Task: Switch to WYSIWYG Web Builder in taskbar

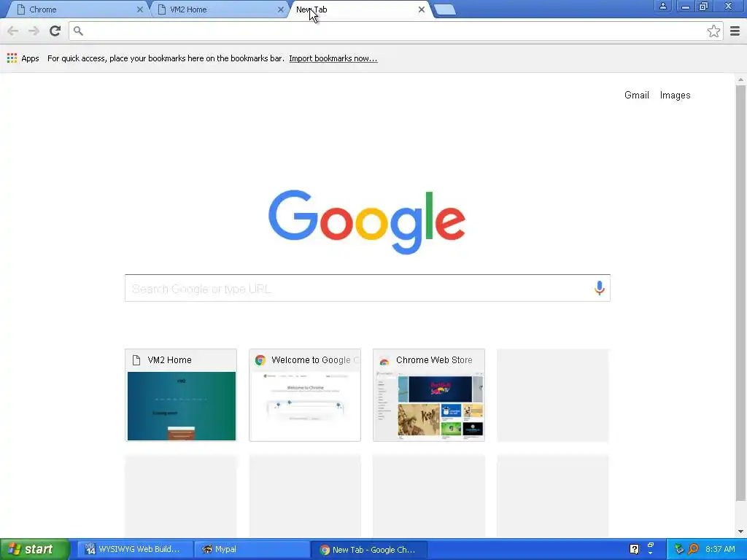Action: [x=135, y=549]
